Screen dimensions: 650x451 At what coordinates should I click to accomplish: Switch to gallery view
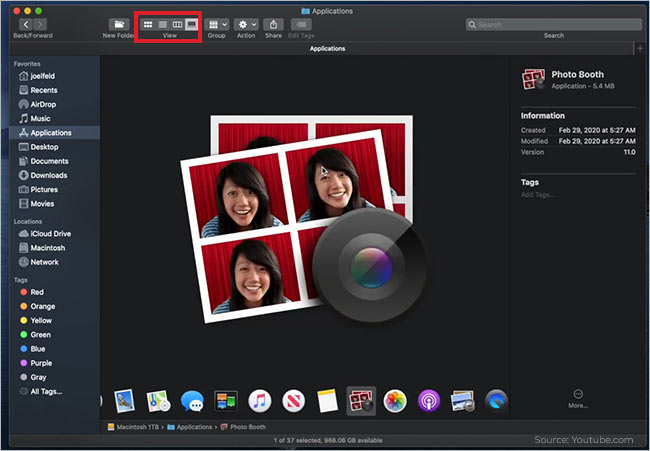click(191, 24)
